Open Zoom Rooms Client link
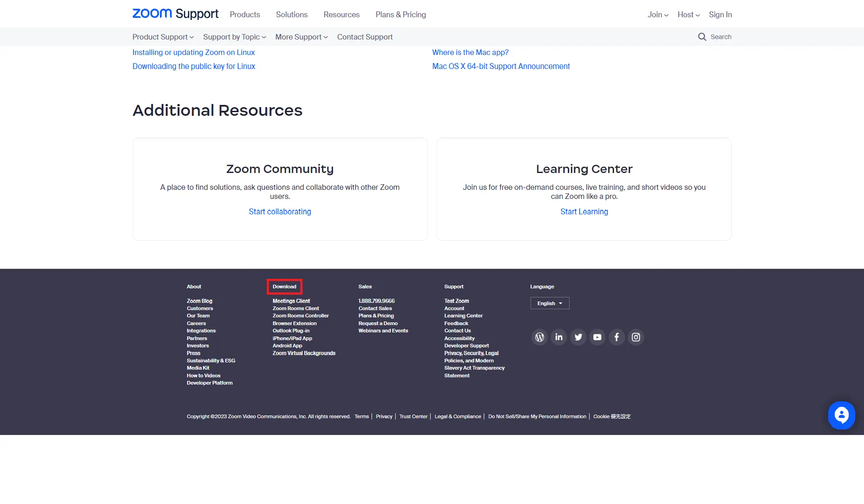 pyautogui.click(x=296, y=308)
